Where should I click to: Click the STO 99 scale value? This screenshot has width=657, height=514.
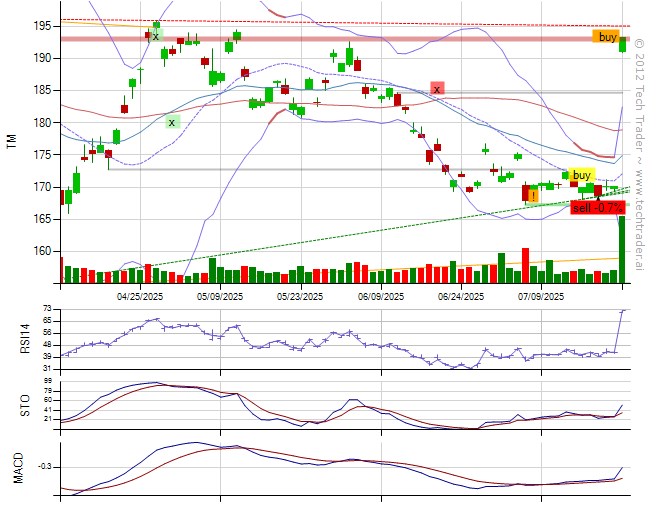click(x=47, y=381)
